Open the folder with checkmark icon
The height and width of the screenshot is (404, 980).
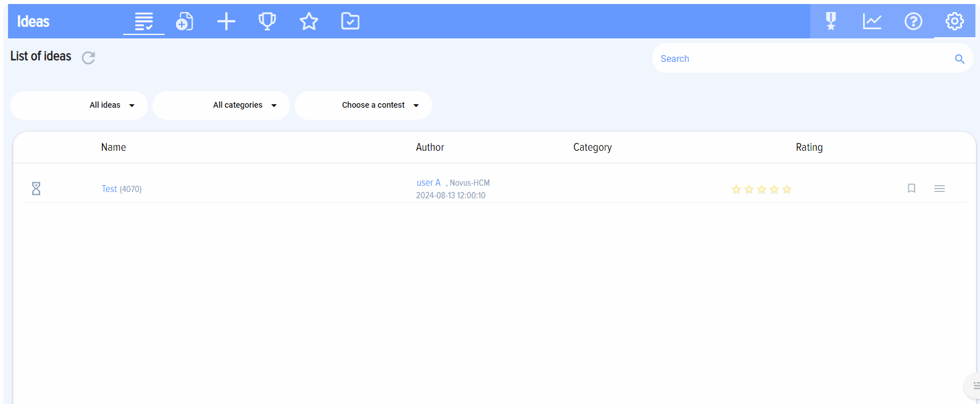click(350, 22)
